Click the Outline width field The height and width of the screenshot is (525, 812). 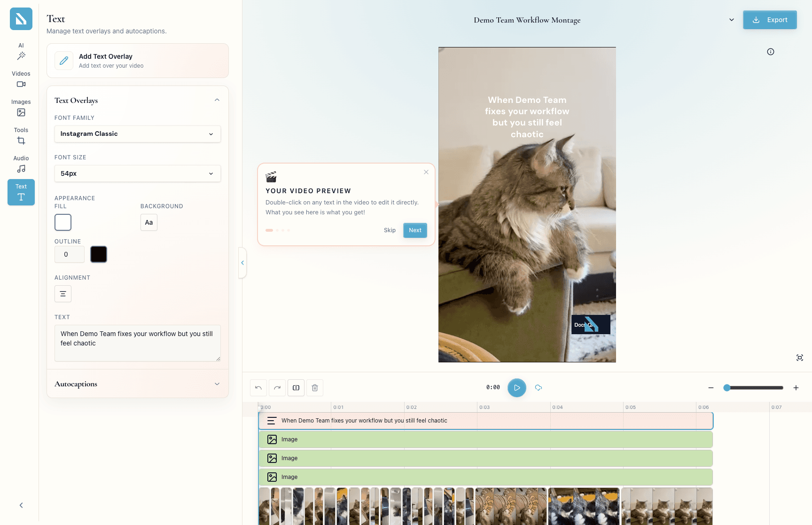coord(70,254)
